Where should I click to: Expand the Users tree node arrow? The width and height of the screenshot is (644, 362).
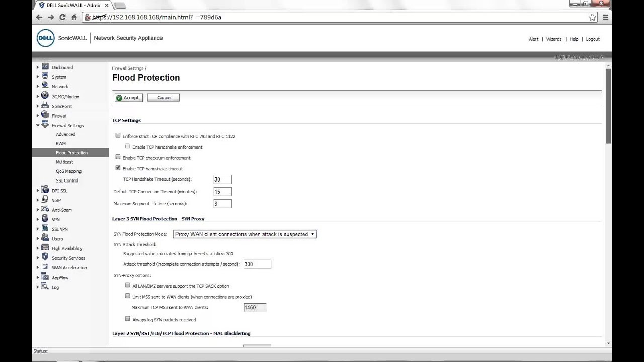coord(38,239)
